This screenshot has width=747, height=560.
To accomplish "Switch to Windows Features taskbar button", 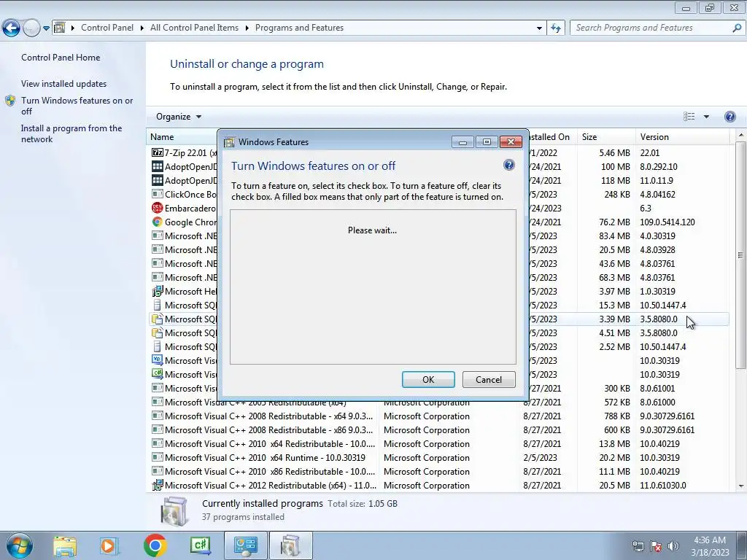I will point(290,545).
